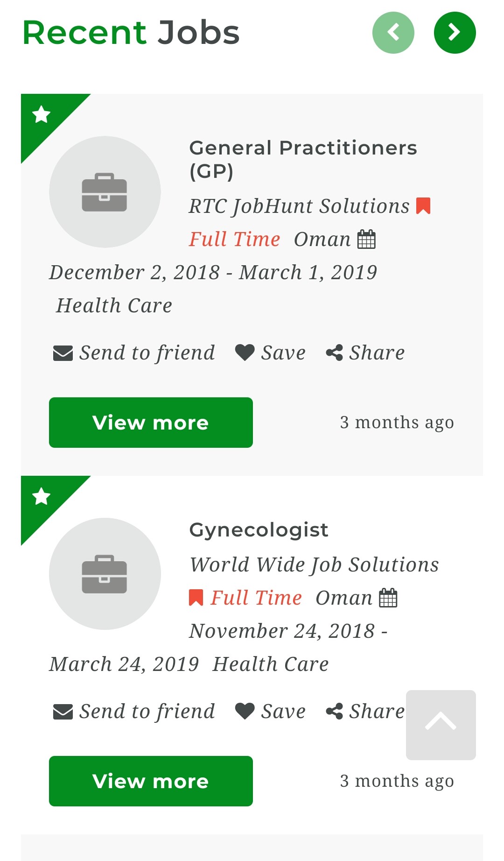
Task: Click envelope icon on Gynecologist job
Action: click(63, 712)
